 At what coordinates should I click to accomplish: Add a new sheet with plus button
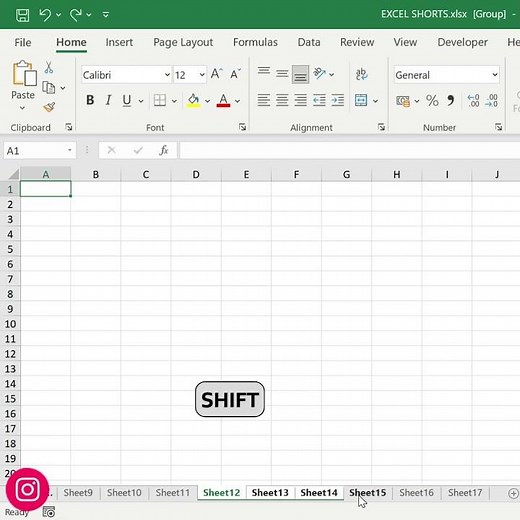click(x=513, y=493)
